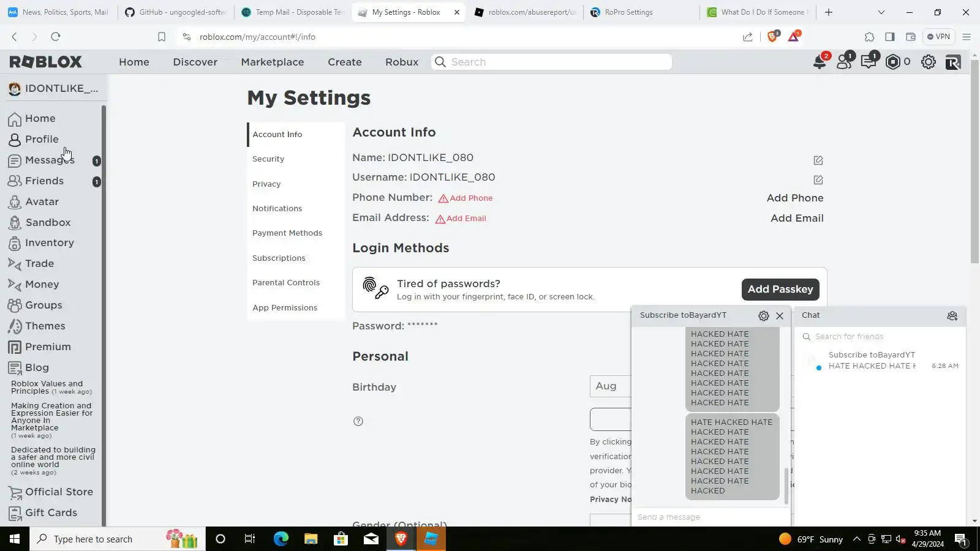The width and height of the screenshot is (980, 551).
Task: Open Robux in top navigation
Action: pos(402,62)
